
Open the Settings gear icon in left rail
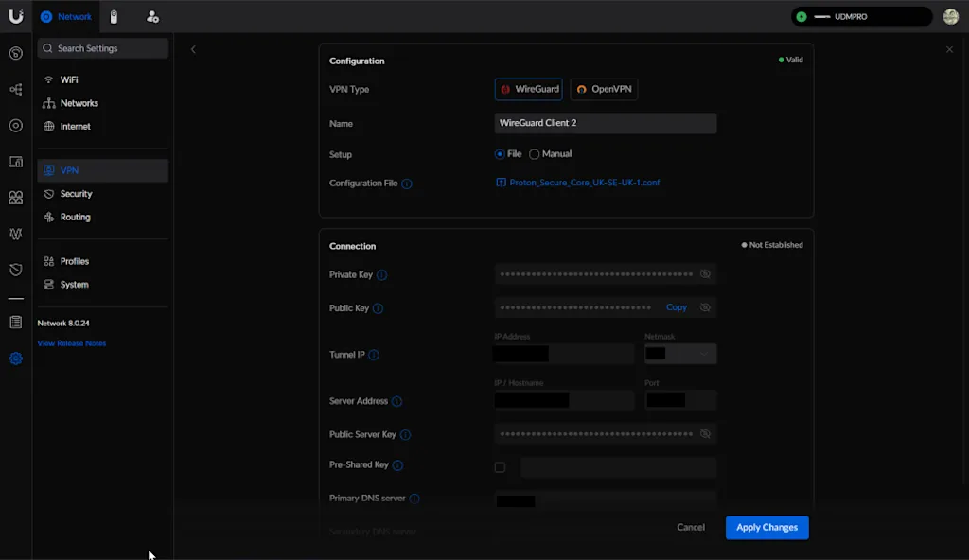[x=16, y=359]
